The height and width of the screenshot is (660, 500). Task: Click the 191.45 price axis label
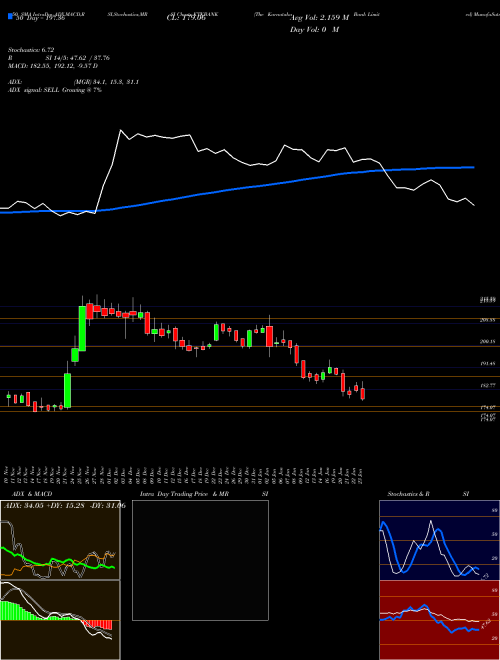coord(487,363)
